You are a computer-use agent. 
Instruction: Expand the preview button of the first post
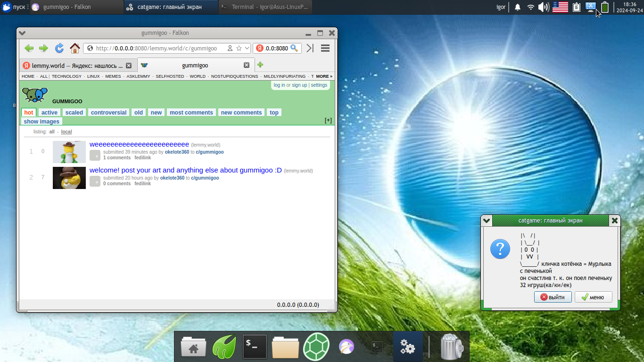click(95, 155)
